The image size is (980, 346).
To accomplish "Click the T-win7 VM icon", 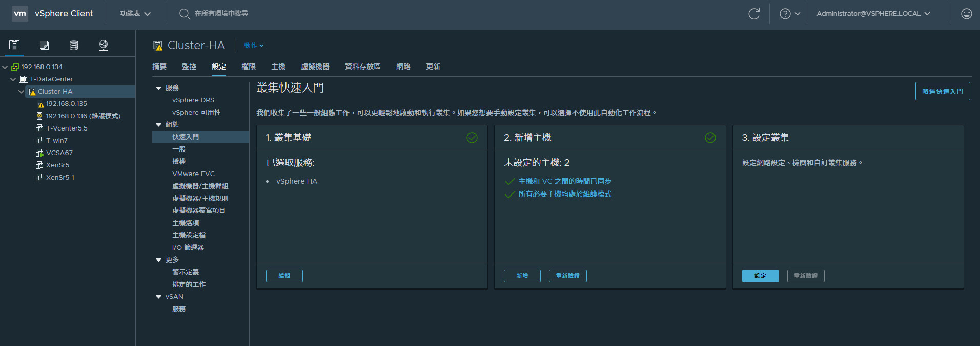I will pyautogui.click(x=39, y=141).
